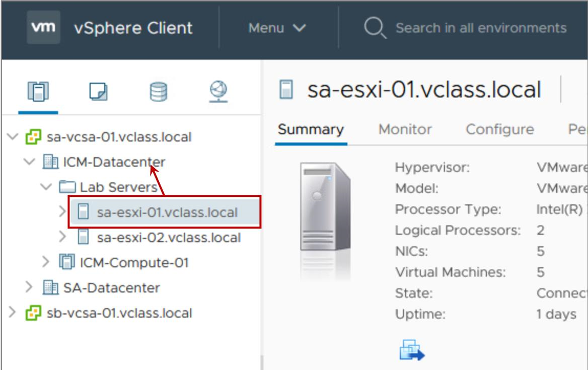Image resolution: width=588 pixels, height=370 pixels.
Task: Click the NICs label
Action: tap(411, 251)
